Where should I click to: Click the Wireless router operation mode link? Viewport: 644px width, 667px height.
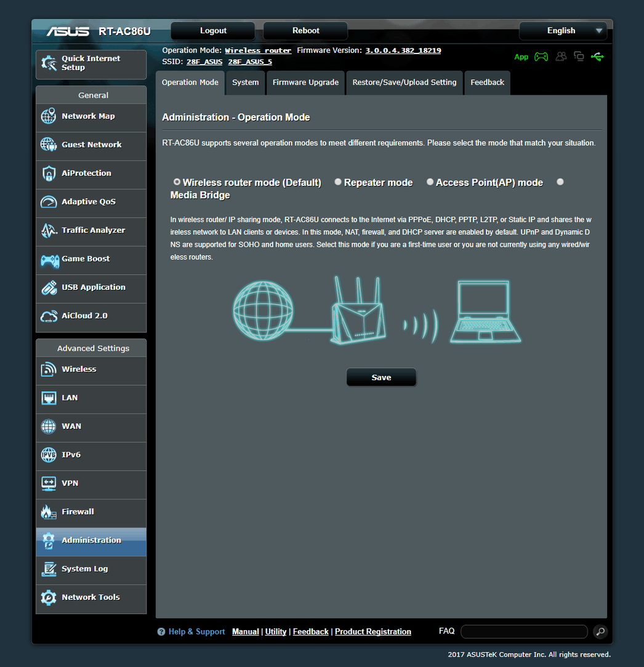pos(258,50)
